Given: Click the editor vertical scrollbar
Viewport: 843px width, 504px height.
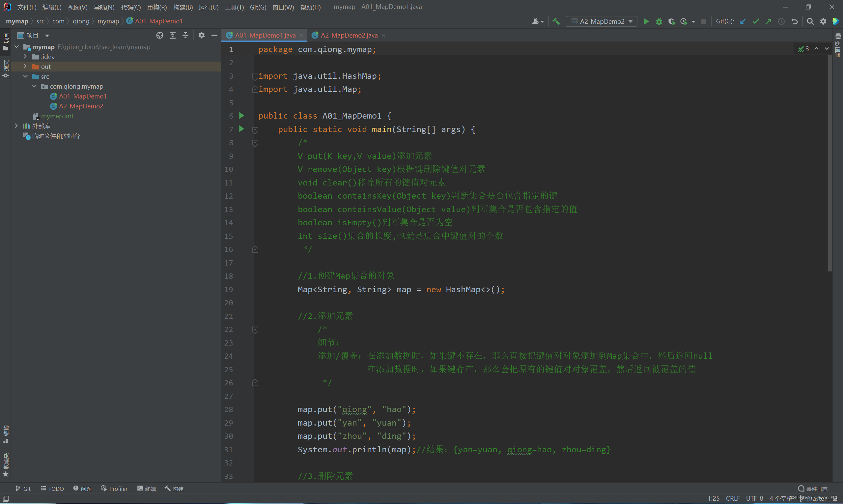Looking at the screenshot, I should (x=830, y=163).
